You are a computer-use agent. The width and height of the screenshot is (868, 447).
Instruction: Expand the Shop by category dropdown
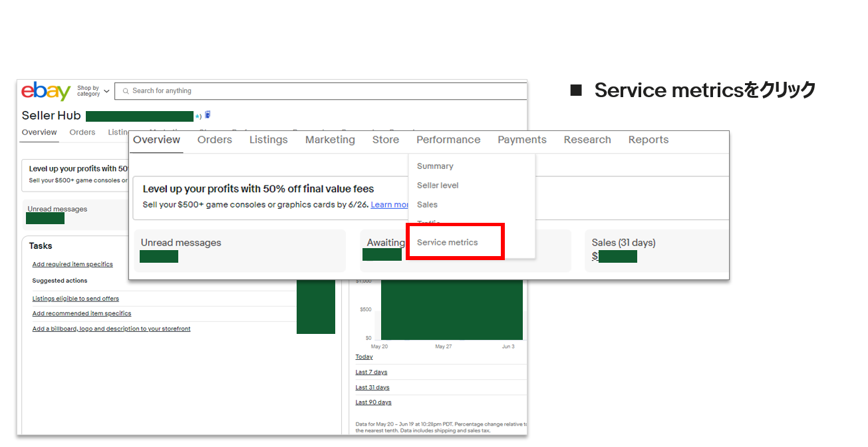pos(92,91)
